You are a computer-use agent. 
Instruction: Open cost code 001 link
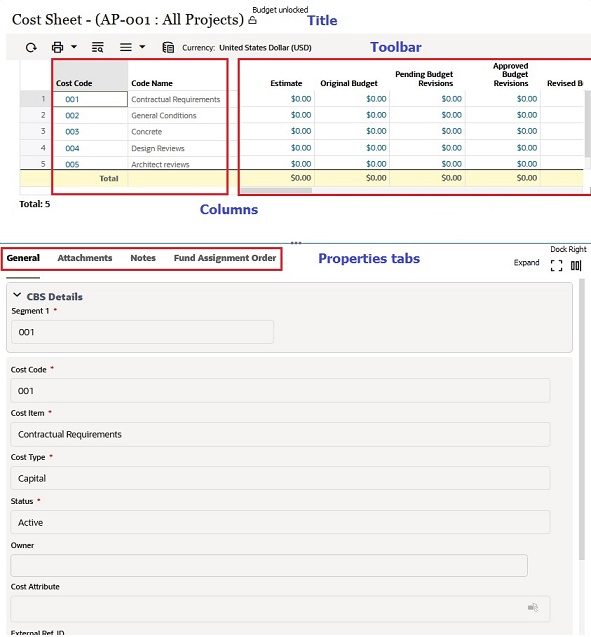[x=72, y=99]
